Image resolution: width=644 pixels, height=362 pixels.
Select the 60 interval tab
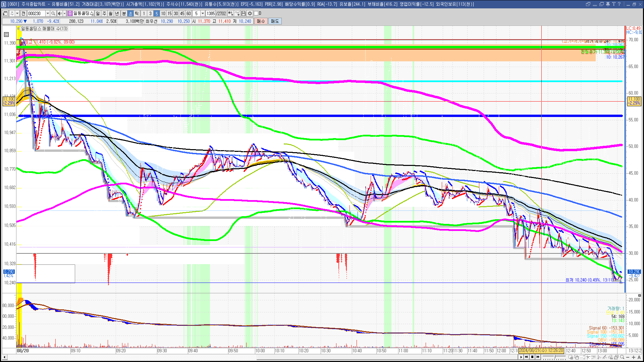coord(189,13)
